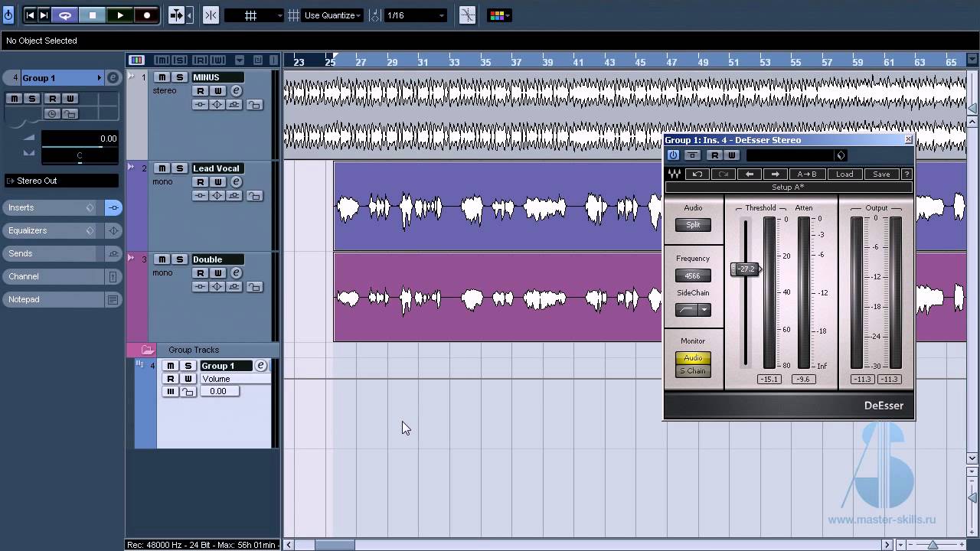Image resolution: width=980 pixels, height=551 pixels.
Task: Select the Group 1 track name
Action: [x=227, y=366]
